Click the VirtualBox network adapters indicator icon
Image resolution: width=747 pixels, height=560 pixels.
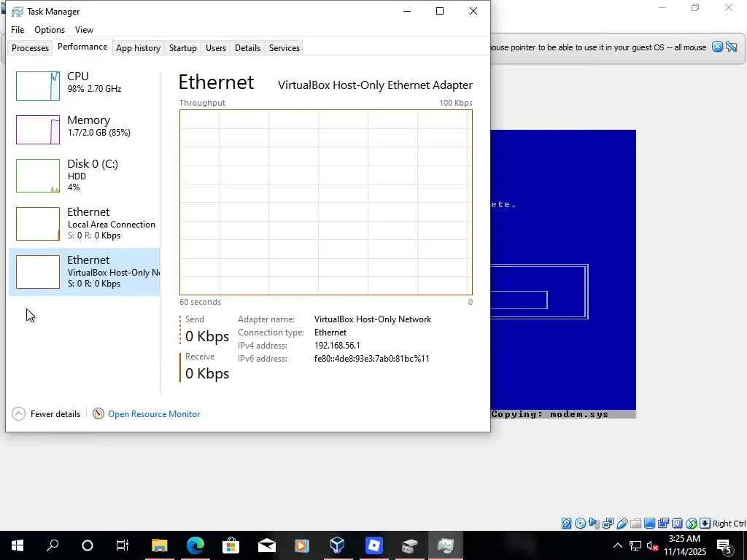608,524
